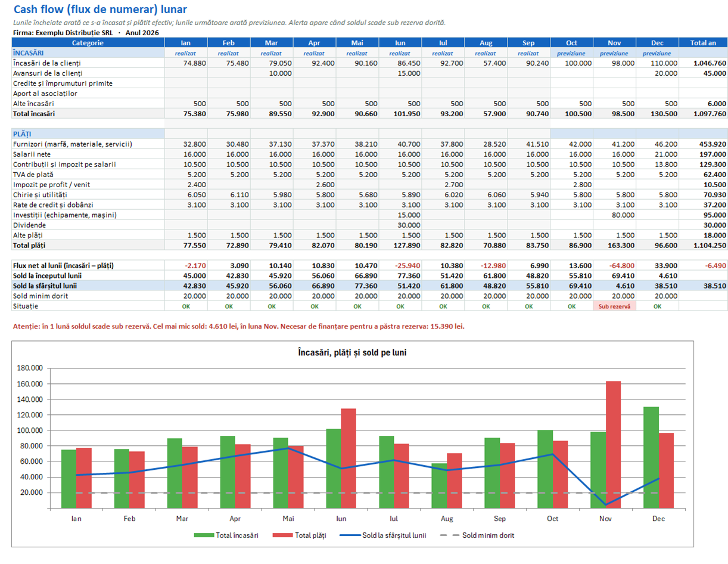728x564 pixels.
Task: Select the "Impozit pe profit / venit" label
Action: (52, 184)
